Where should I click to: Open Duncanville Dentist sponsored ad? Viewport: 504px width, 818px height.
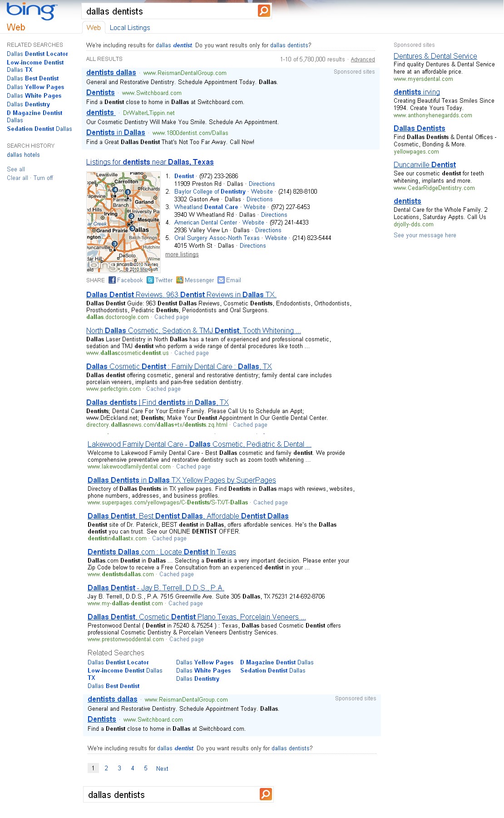[425, 165]
